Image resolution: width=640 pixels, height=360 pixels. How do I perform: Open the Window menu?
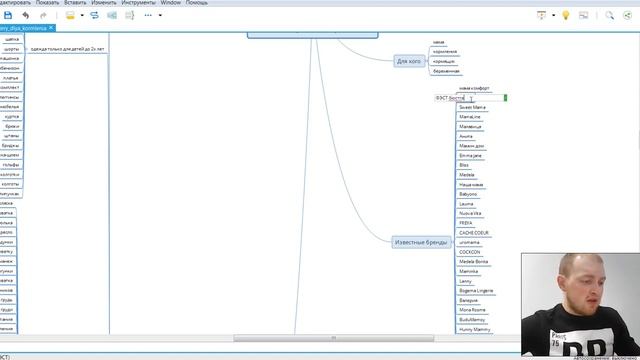click(x=171, y=2)
